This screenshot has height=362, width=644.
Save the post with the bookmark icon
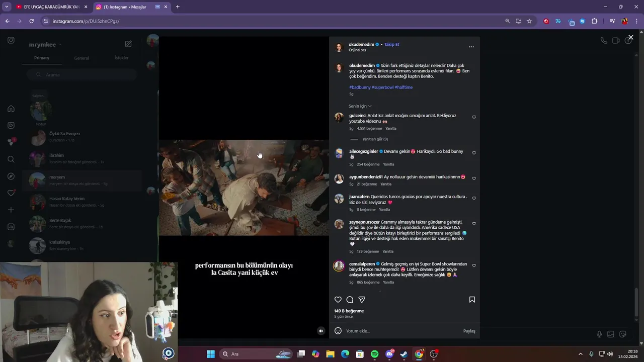(x=472, y=300)
